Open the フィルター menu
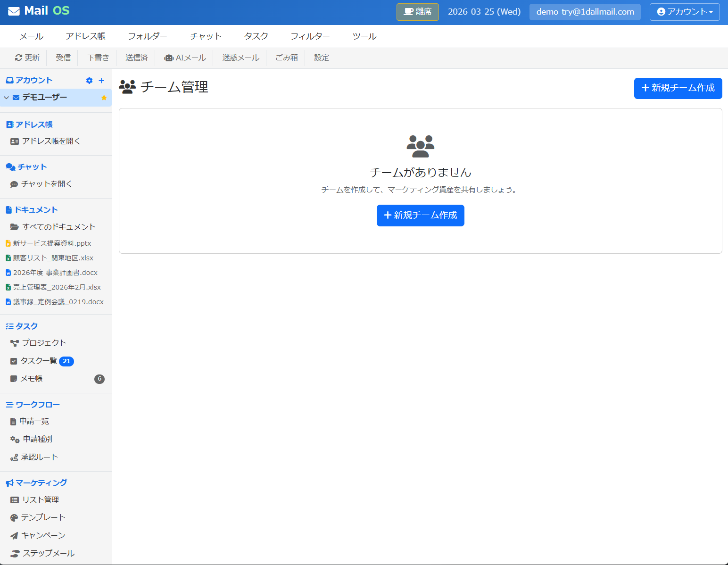Screen dimensions: 728x565 [310, 36]
